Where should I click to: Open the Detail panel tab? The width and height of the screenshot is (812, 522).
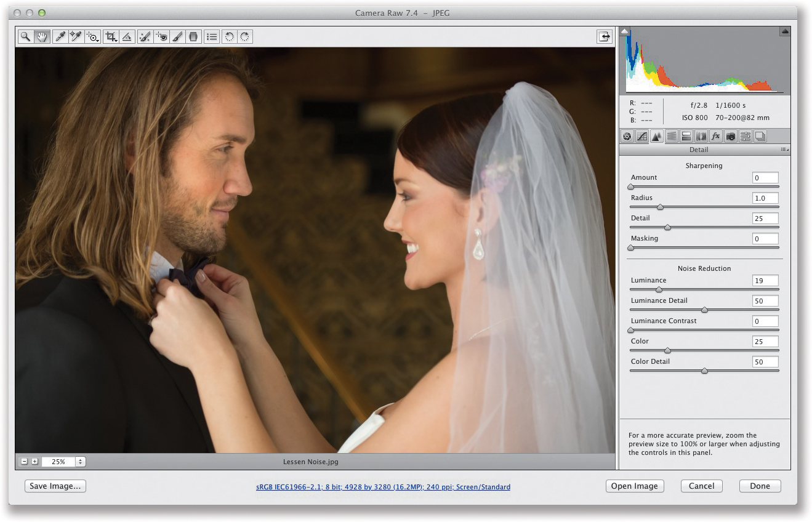(x=657, y=137)
